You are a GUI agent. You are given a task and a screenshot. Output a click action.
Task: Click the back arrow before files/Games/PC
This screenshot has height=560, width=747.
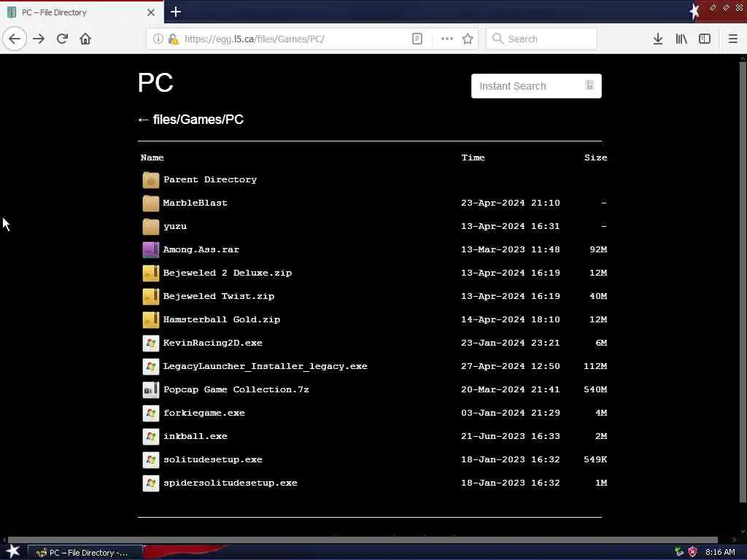point(143,120)
